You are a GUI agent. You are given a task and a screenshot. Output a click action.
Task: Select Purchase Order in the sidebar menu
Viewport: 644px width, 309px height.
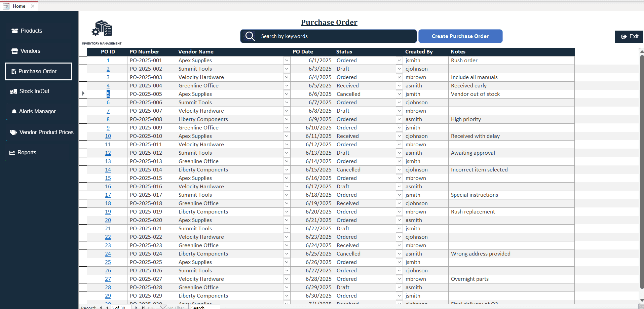37,71
